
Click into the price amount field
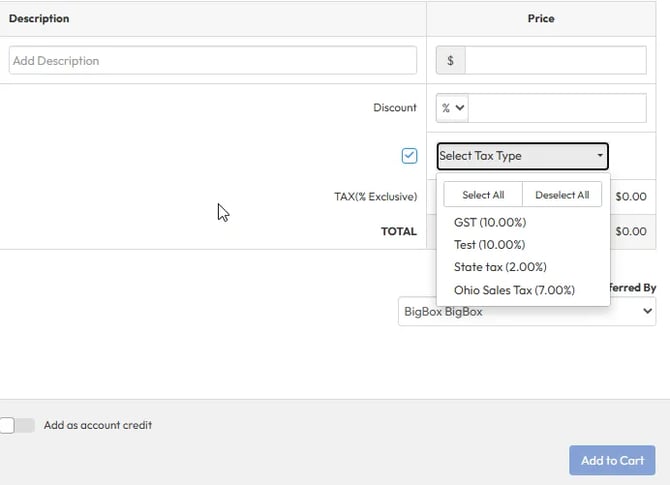click(x=555, y=60)
